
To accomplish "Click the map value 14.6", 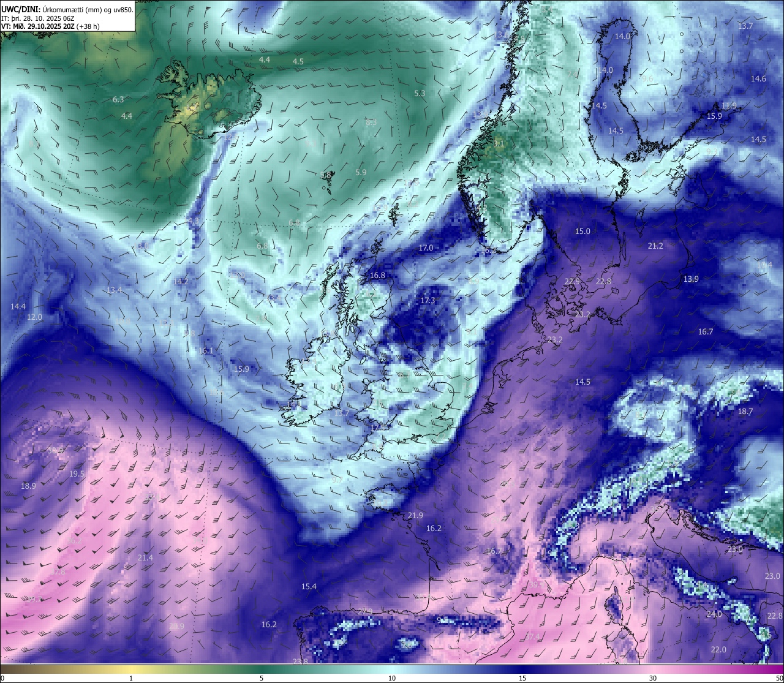I will pos(758,78).
